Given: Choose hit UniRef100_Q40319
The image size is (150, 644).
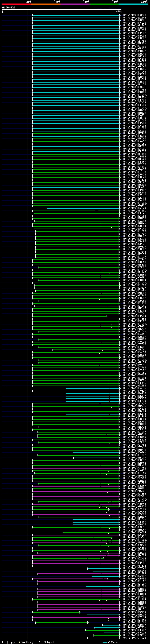Looking at the screenshot, I should [135, 391].
